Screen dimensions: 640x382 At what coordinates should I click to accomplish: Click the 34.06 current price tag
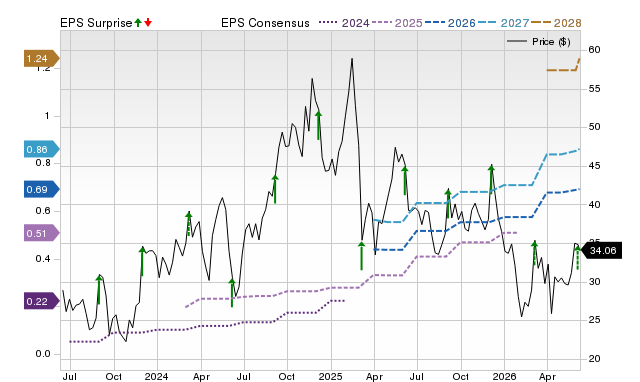coord(601,251)
